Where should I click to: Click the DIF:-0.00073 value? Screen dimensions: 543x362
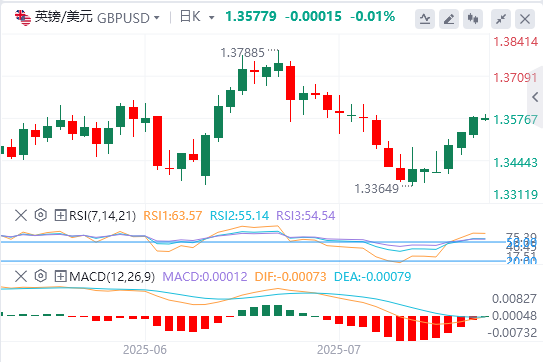[x=291, y=277]
